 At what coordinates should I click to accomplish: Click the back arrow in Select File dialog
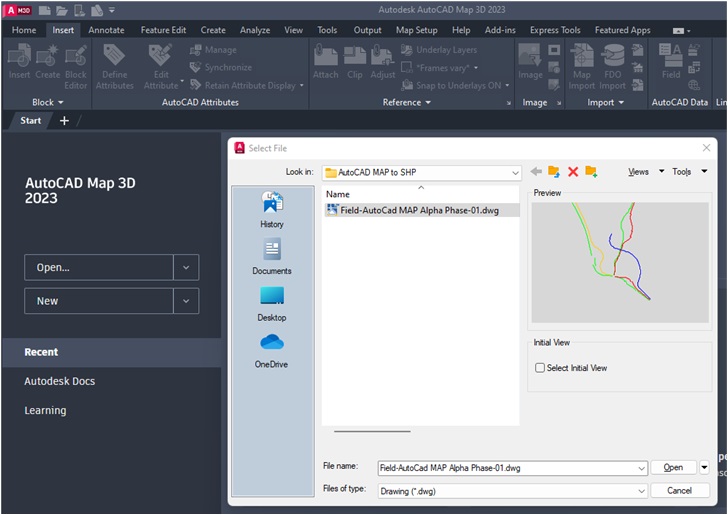536,171
